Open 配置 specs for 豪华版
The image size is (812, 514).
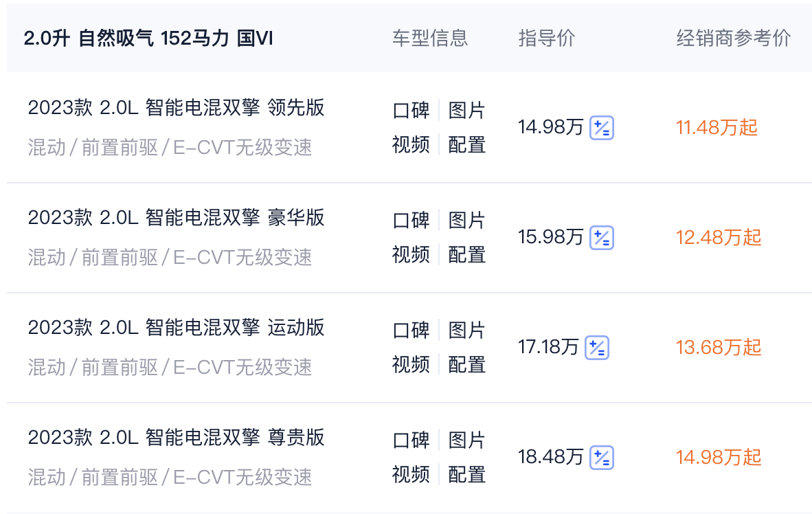click(x=467, y=255)
